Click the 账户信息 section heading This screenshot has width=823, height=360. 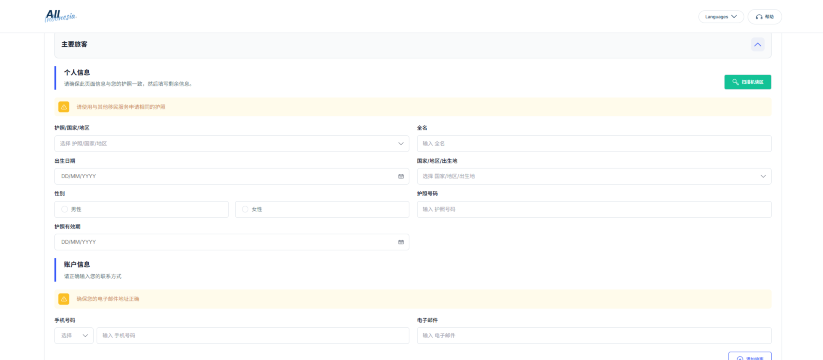click(x=77, y=264)
